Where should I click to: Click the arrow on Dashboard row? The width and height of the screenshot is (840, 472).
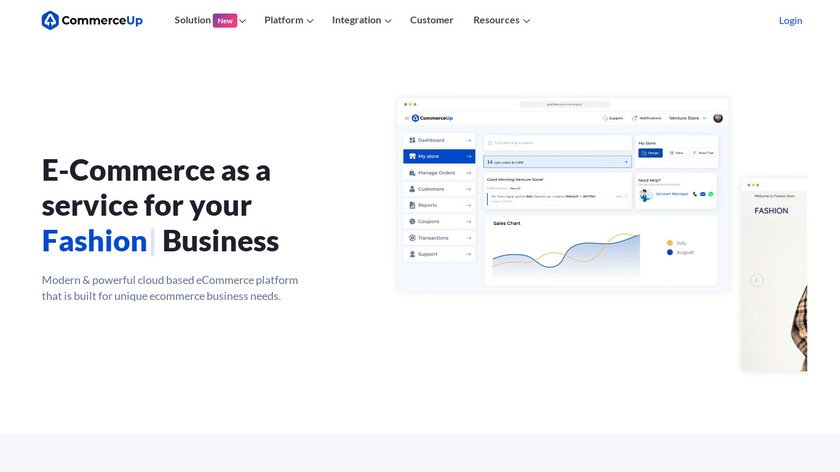pos(468,140)
